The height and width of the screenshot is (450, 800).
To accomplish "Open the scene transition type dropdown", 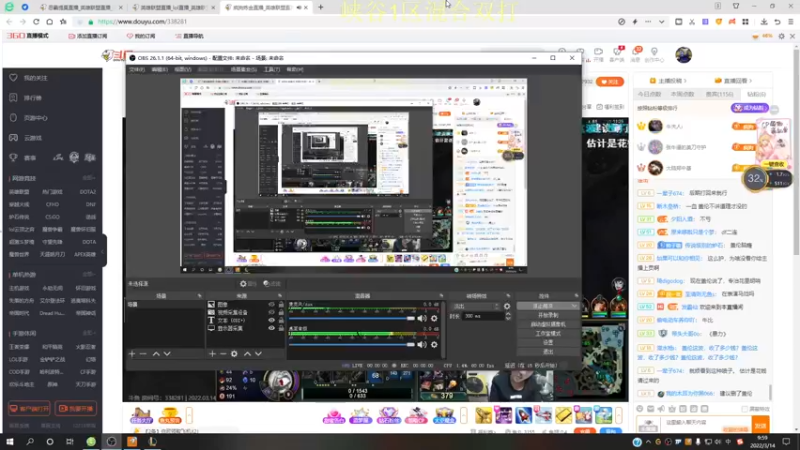I will point(476,306).
